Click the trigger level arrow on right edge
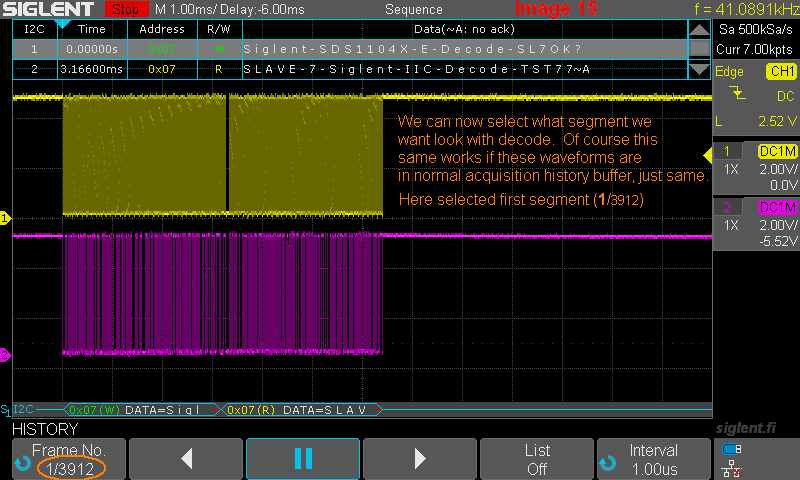Image resolution: width=800 pixels, height=480 pixels. (708, 155)
